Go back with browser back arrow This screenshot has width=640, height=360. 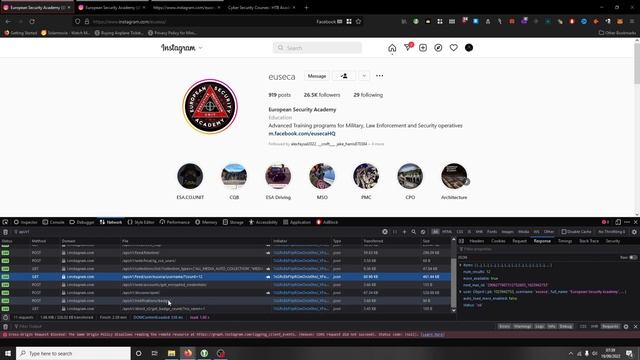pos(8,22)
